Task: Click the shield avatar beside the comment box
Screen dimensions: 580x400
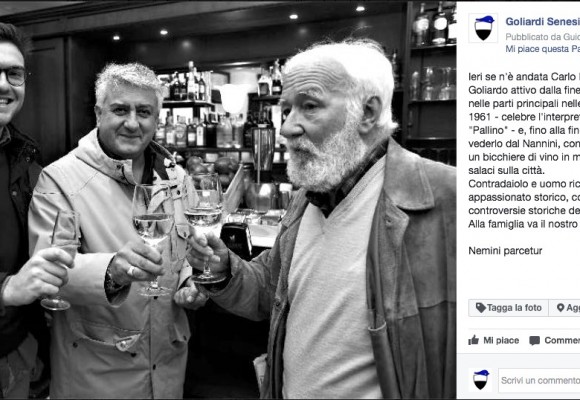Action: point(480,380)
